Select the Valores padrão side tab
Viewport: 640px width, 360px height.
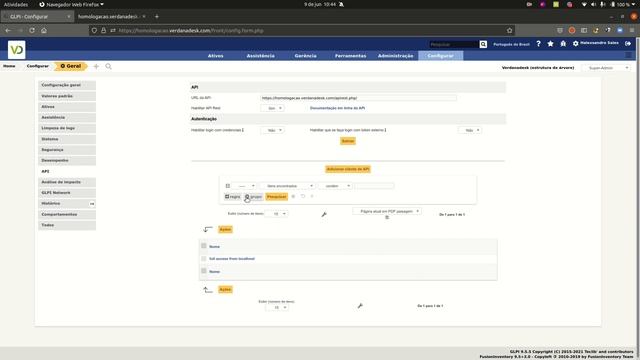tap(67, 96)
